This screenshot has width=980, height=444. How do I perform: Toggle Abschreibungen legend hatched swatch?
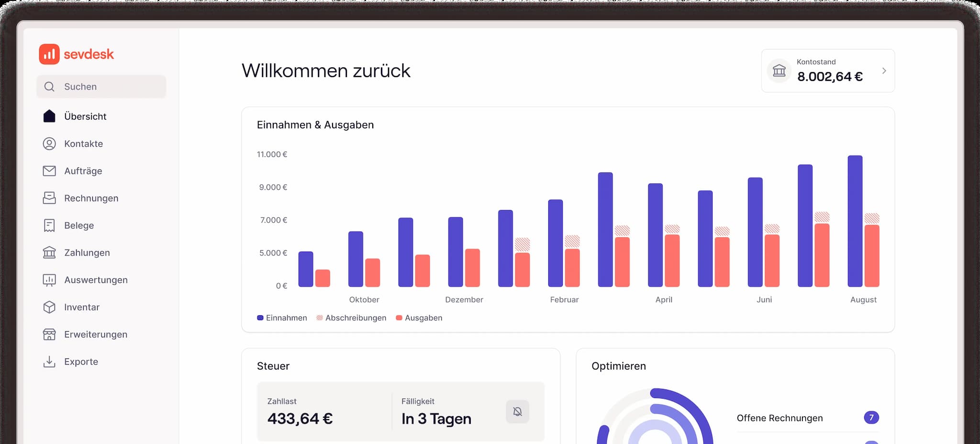click(320, 318)
